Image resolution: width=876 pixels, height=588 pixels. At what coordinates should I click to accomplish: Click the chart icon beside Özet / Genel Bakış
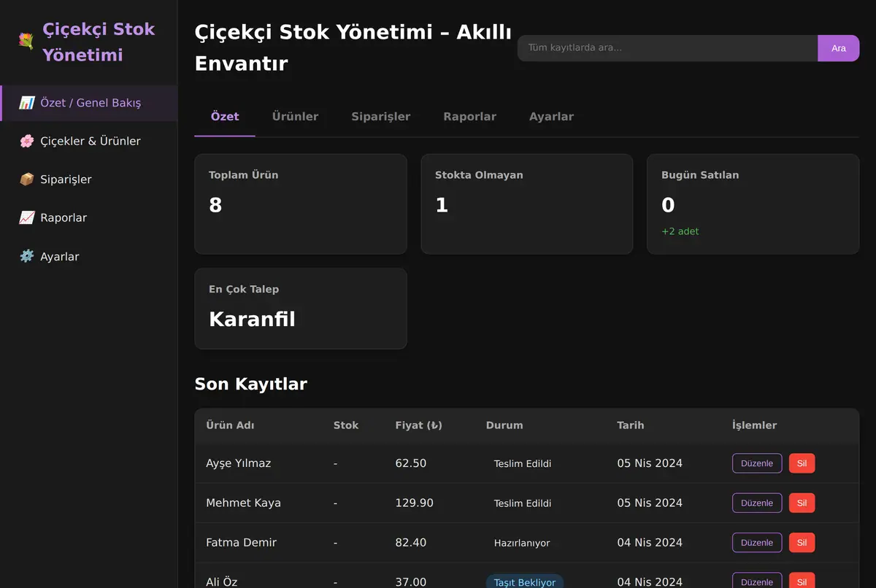[26, 103]
